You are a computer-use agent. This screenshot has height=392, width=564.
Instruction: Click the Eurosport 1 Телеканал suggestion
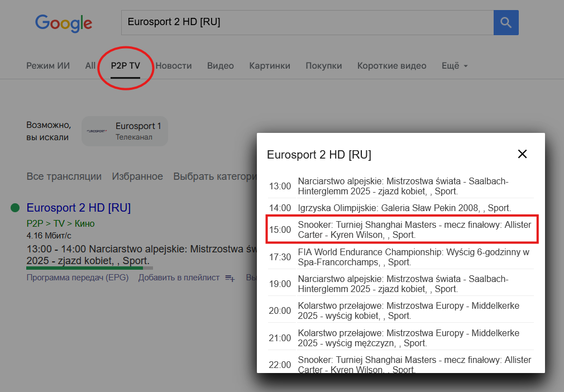[125, 131]
